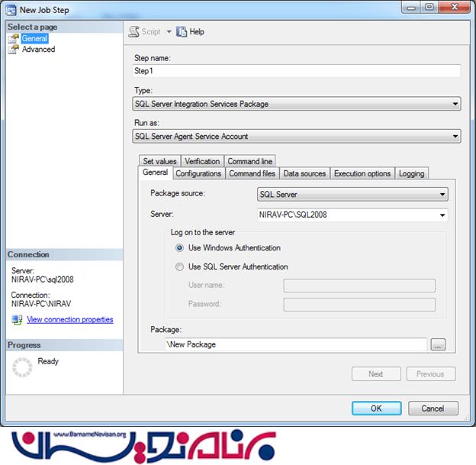Open the Run as dropdown
Screen dimensions: 476x465
[x=297, y=136]
